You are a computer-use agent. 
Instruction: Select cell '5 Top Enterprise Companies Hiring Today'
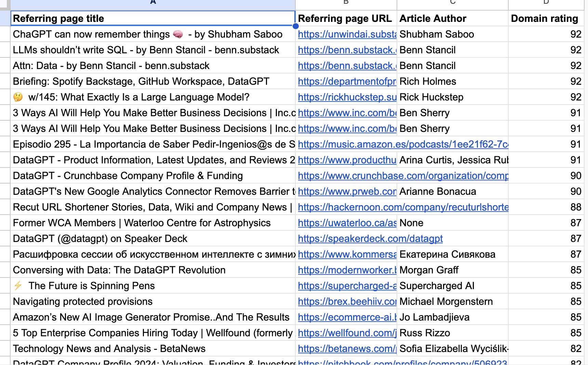[153, 333]
